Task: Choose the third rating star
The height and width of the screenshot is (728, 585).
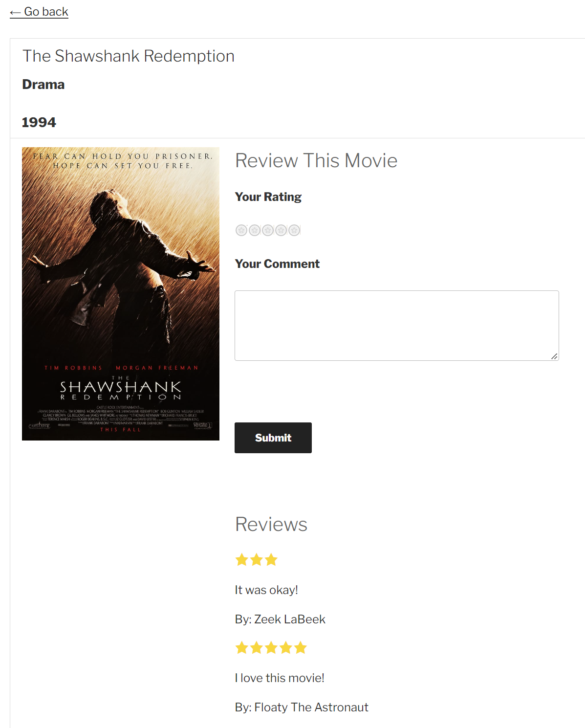Action: (268, 230)
